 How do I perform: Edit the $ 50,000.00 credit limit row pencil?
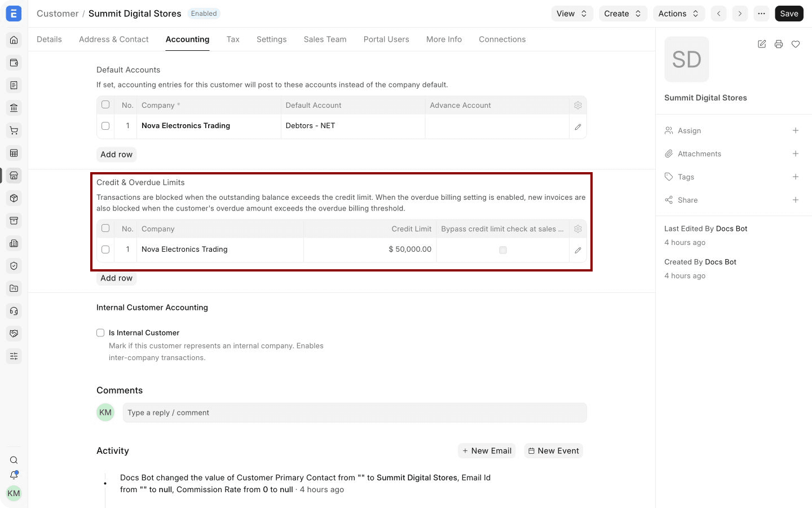point(578,250)
